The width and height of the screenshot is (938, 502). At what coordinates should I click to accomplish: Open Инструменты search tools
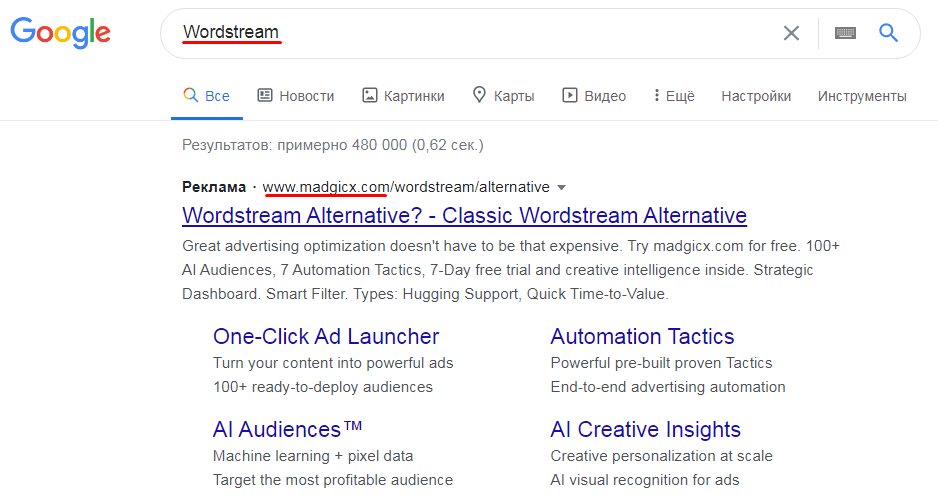coord(862,96)
